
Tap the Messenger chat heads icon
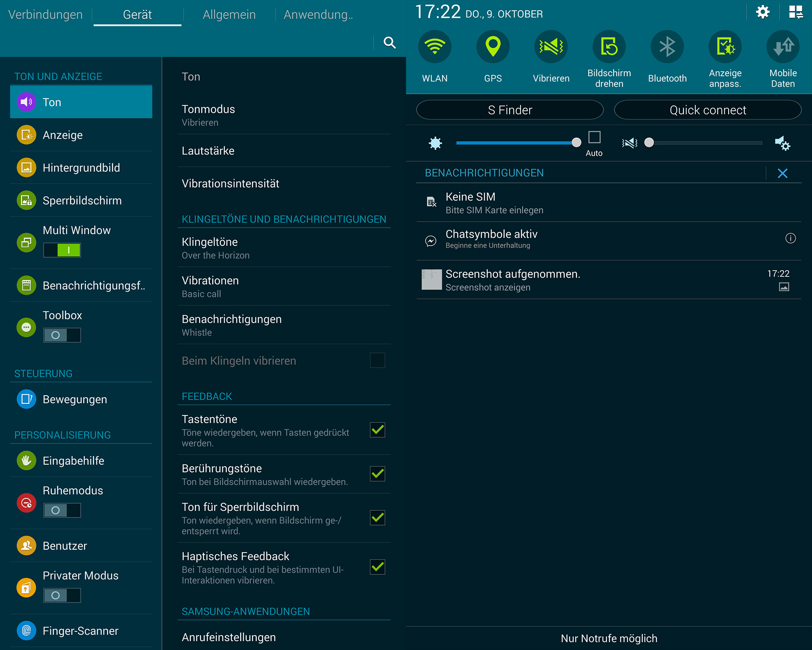pos(431,241)
